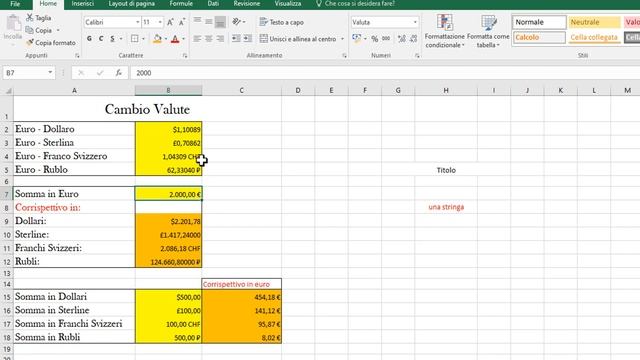Toggle Testo a capo wrap text
Viewport: 640px width, 360px height.
click(x=282, y=22)
